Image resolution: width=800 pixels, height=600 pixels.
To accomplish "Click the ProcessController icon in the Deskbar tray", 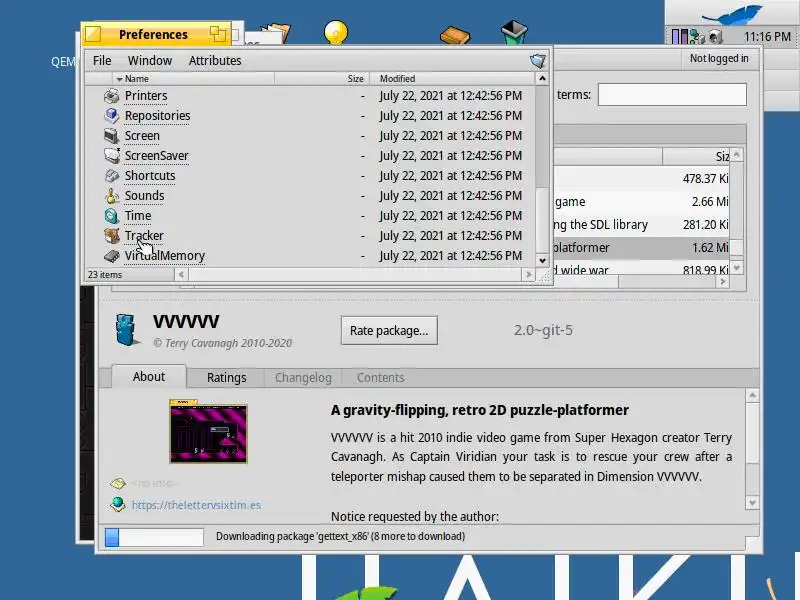I will 680,36.
